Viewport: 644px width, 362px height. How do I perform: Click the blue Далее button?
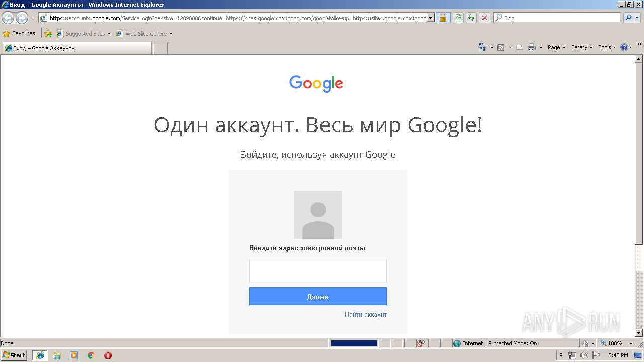click(x=318, y=297)
